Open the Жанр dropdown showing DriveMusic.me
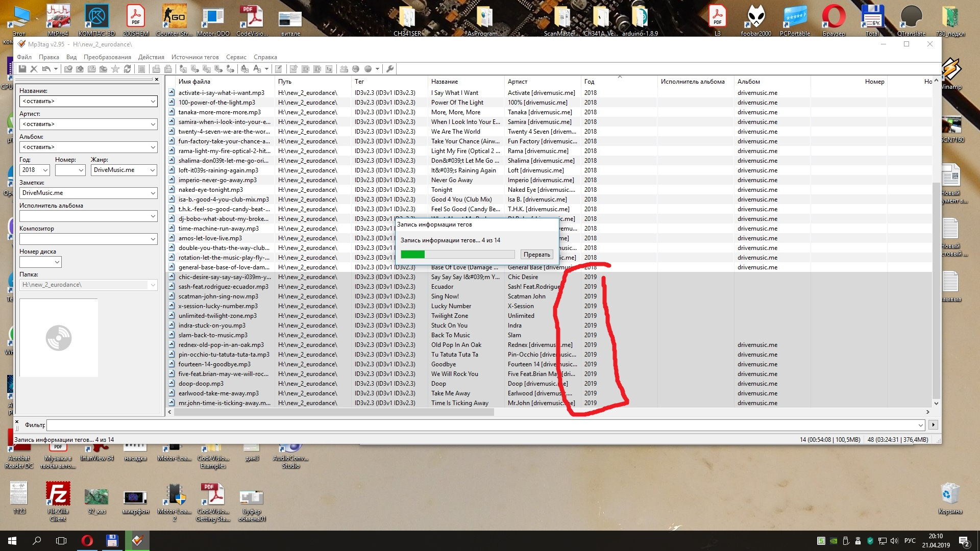Screen dimensions: 980x551 click(153, 170)
